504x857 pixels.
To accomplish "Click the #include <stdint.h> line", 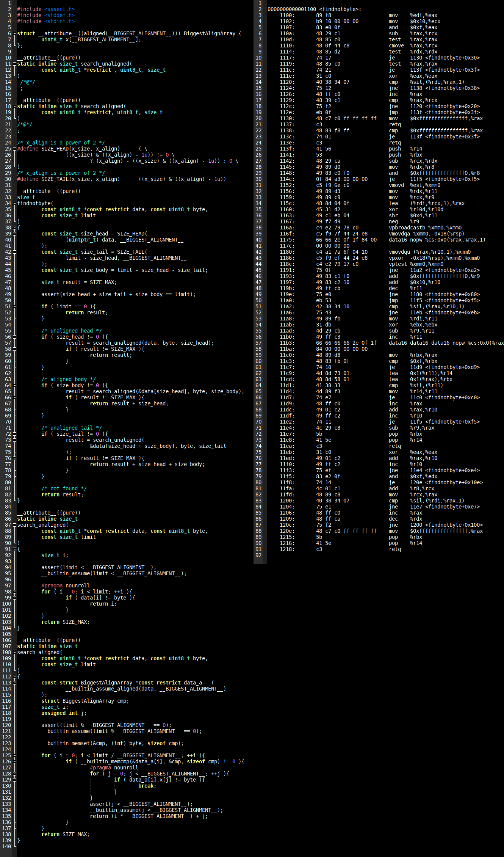I will (x=46, y=22).
